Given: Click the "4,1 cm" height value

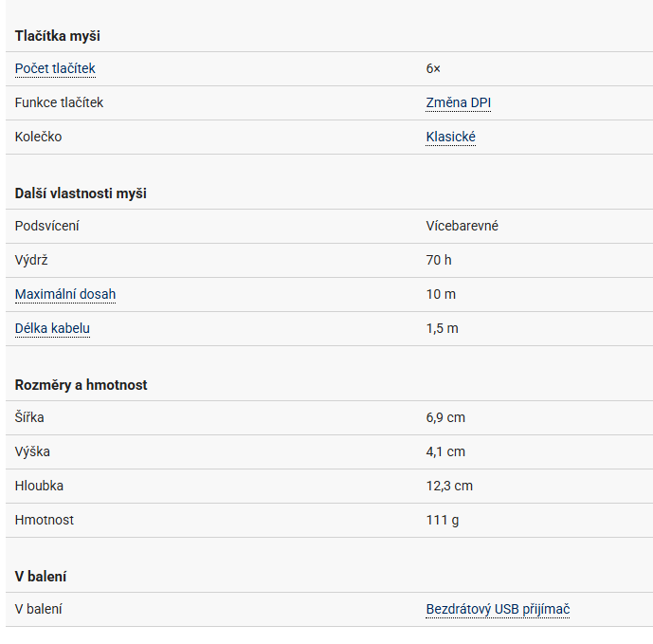Looking at the screenshot, I should pos(445,451).
